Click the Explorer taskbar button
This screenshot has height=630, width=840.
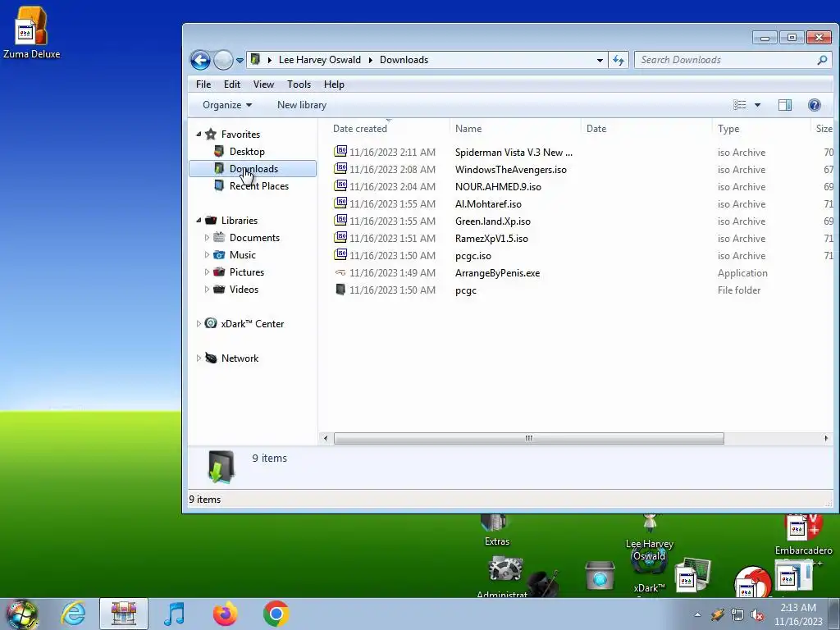[x=123, y=614]
